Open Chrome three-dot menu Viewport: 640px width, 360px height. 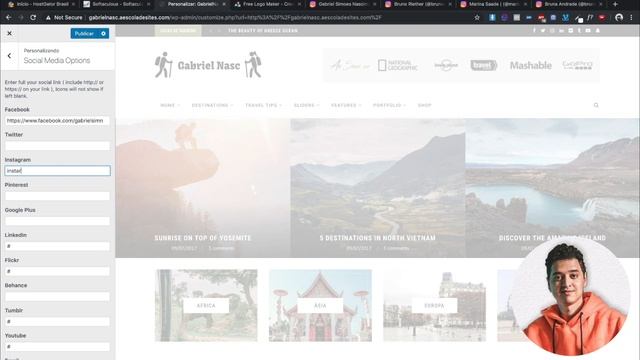tap(631, 18)
